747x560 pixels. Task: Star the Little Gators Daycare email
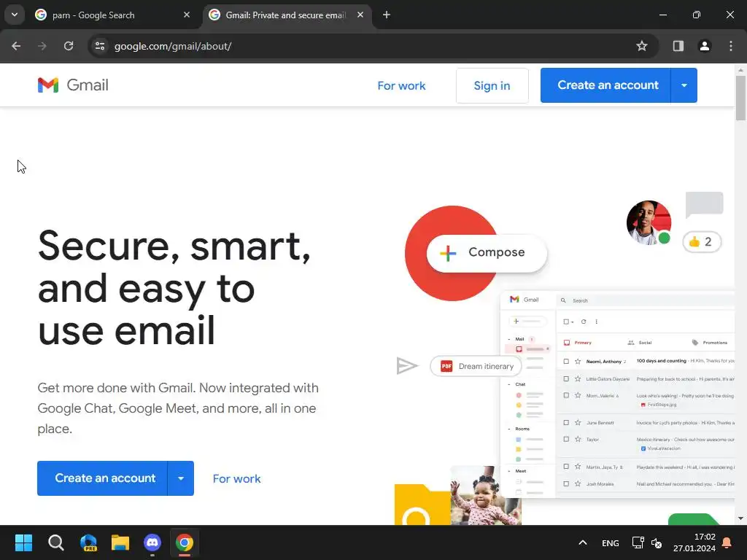click(x=578, y=379)
